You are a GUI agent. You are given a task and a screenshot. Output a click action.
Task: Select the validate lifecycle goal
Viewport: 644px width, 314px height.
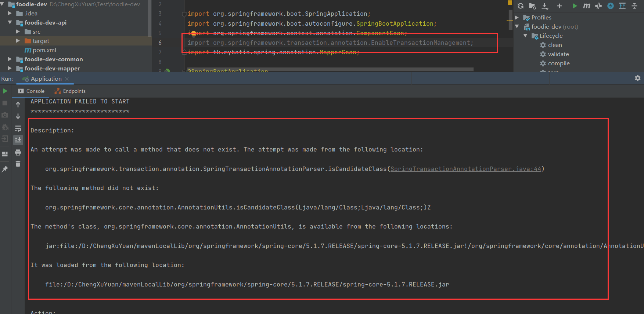(554, 54)
